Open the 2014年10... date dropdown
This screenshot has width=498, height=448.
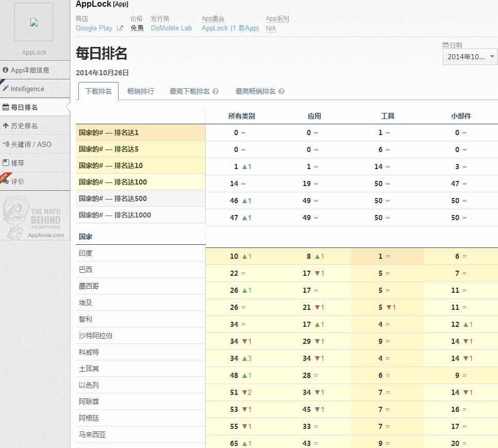click(x=470, y=57)
